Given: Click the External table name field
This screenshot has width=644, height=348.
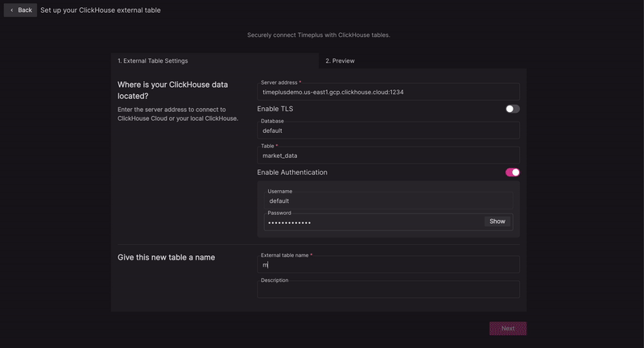Looking at the screenshot, I should [x=388, y=264].
